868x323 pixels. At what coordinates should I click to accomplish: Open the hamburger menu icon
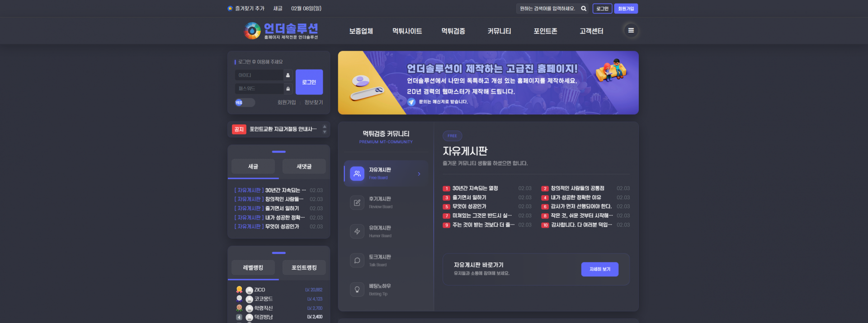pyautogui.click(x=631, y=31)
